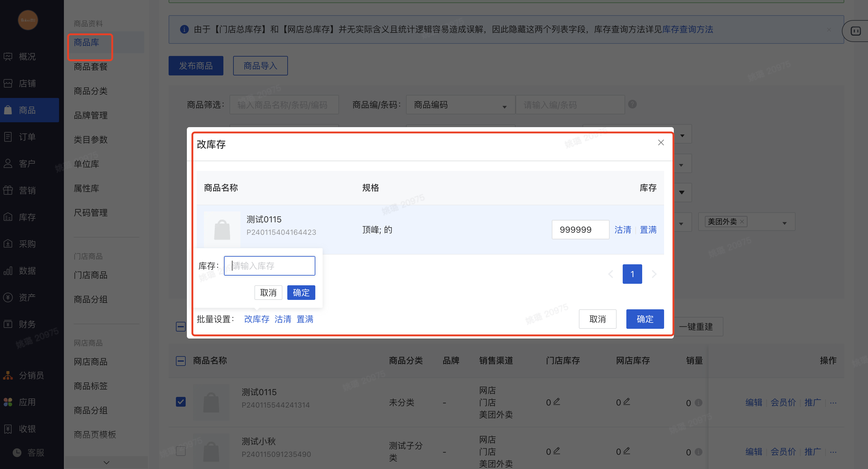Open the 商品编码 dropdown
Screen dimensions: 868x469
pyautogui.click(x=460, y=105)
